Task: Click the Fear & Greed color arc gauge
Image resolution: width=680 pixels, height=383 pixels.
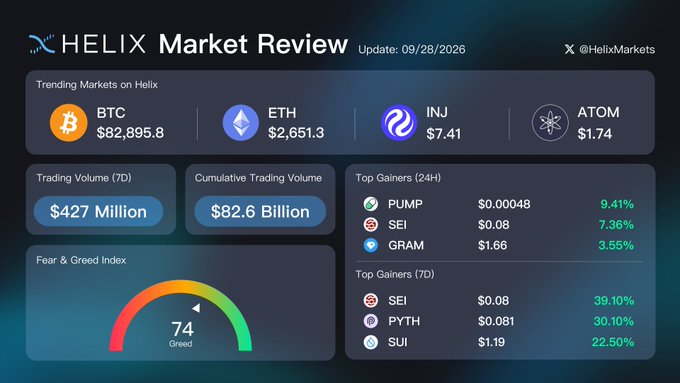Action: 180,315
